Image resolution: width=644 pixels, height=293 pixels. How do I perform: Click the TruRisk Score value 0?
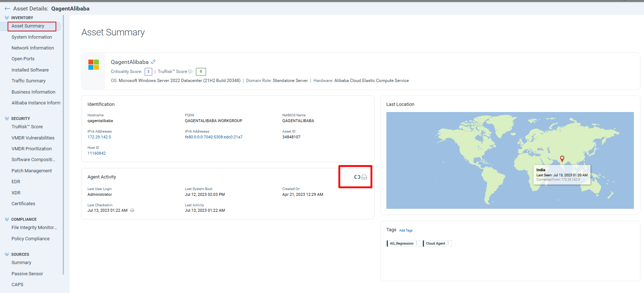pos(201,72)
